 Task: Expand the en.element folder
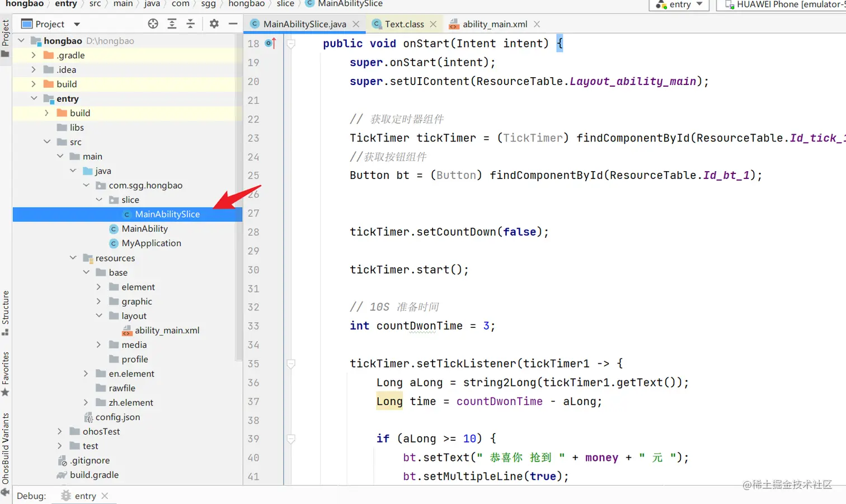(x=86, y=373)
